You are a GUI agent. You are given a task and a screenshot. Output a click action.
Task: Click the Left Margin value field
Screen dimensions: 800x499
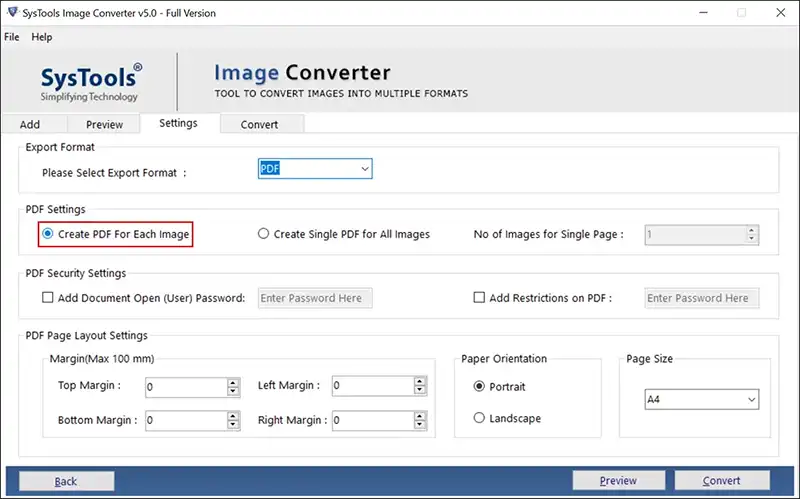click(x=373, y=386)
